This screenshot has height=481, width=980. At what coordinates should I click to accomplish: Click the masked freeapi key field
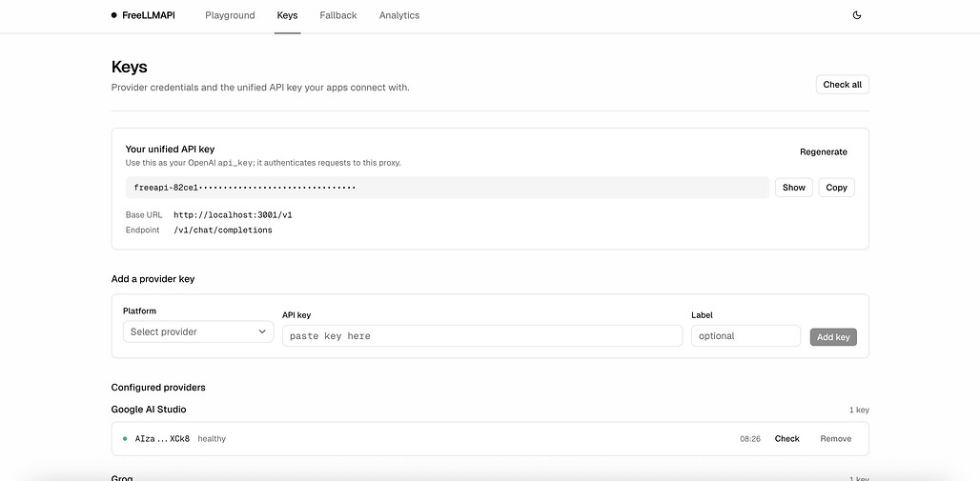tap(447, 188)
